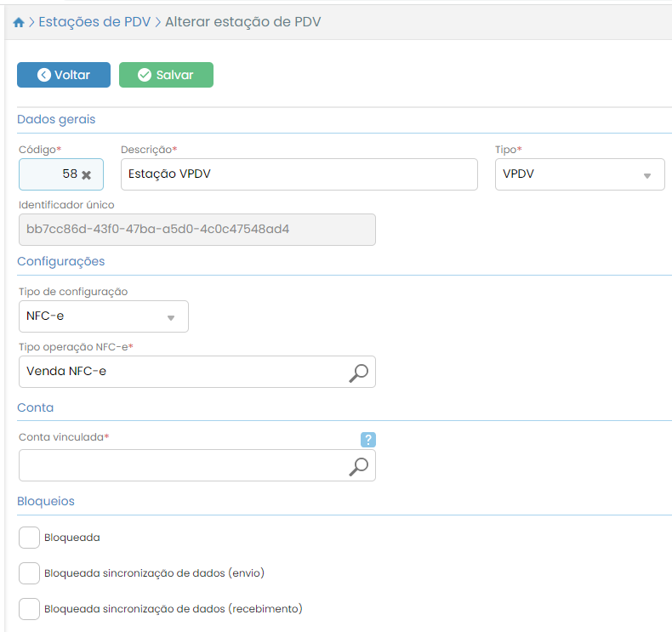This screenshot has width=672, height=632.
Task: Click the home icon in breadcrumb
Action: tap(19, 22)
